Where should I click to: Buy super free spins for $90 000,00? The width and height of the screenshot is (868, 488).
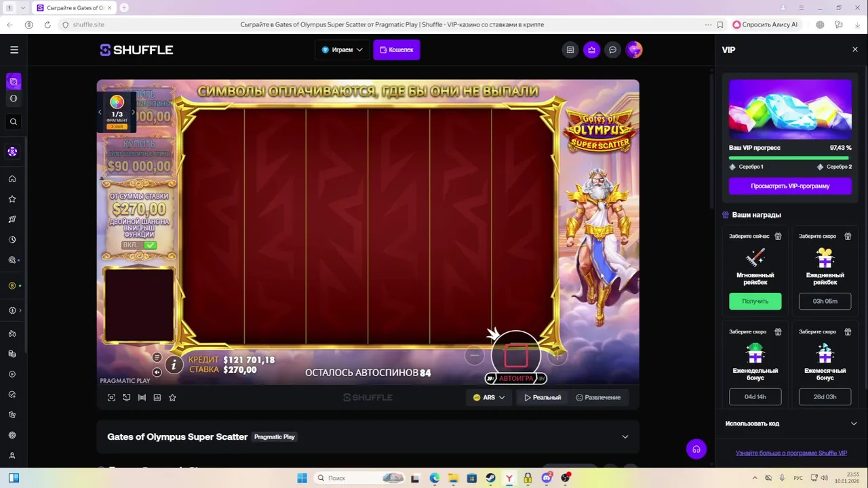(138, 156)
